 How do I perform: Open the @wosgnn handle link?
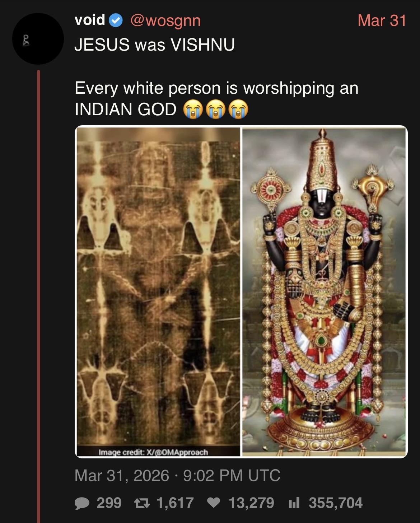pyautogui.click(x=165, y=21)
